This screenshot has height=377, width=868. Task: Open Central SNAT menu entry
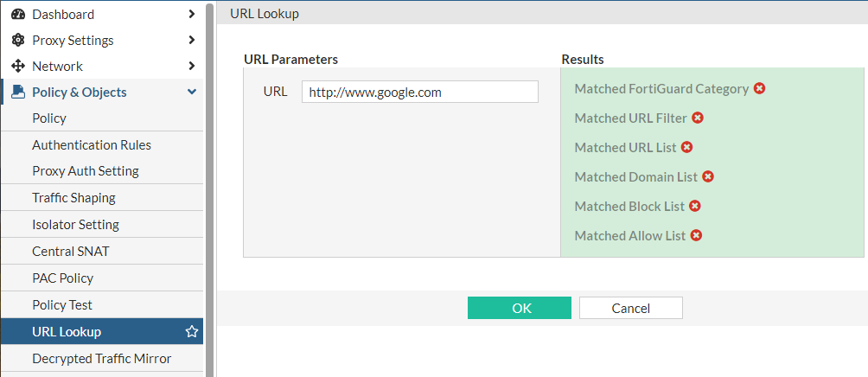pyautogui.click(x=71, y=252)
